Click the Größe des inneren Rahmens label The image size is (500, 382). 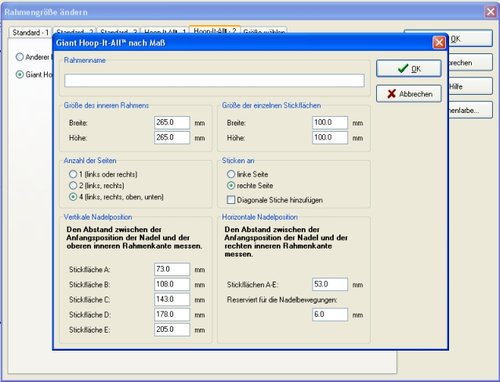coord(106,105)
